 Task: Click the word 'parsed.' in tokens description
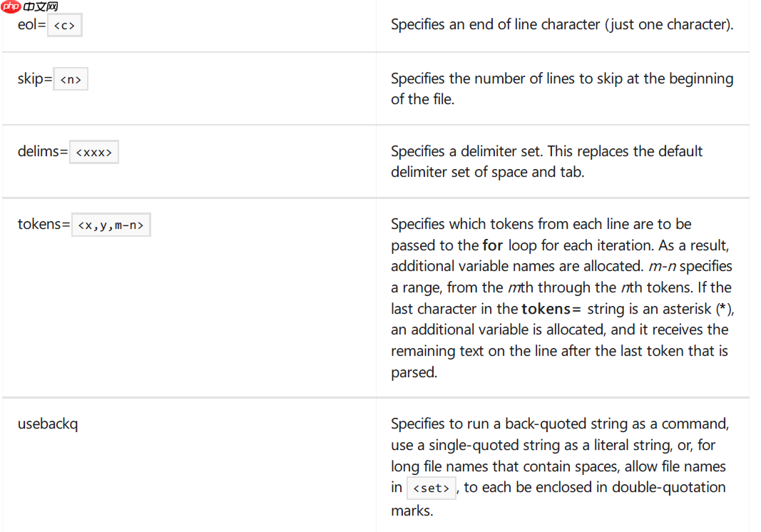coord(414,373)
